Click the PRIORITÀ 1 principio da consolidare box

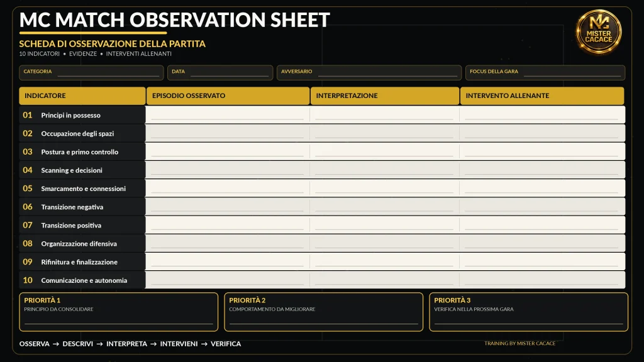tap(119, 312)
